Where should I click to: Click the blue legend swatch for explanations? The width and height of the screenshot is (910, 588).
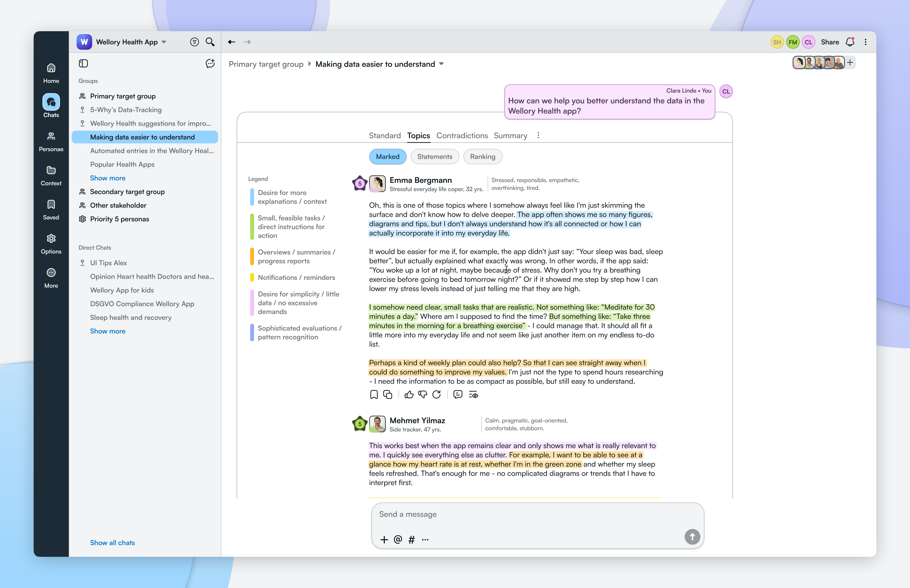click(252, 197)
